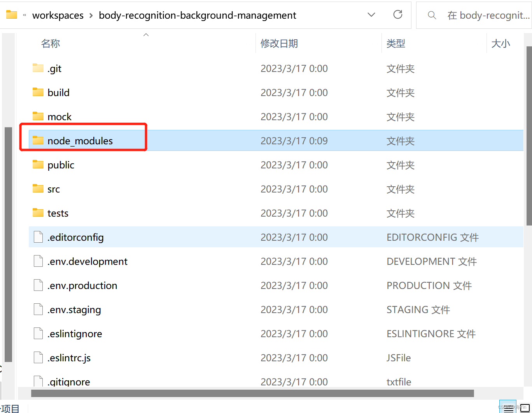Image resolution: width=532 pixels, height=413 pixels.
Task: Click the address bar folder icon
Action: click(x=12, y=15)
